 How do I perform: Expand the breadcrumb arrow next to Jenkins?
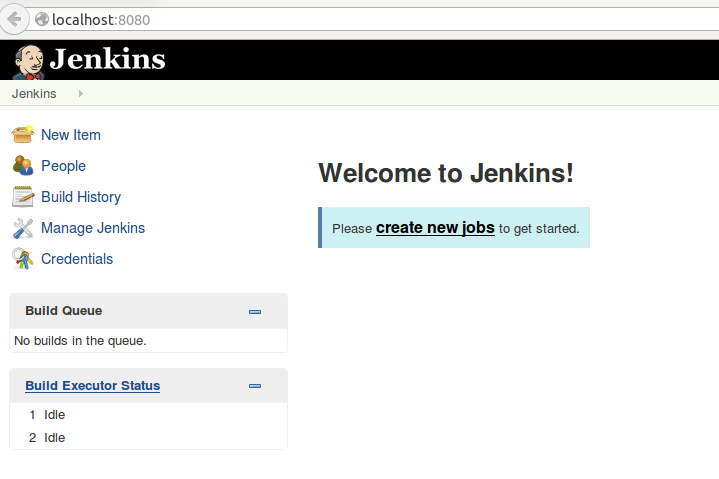pos(81,94)
